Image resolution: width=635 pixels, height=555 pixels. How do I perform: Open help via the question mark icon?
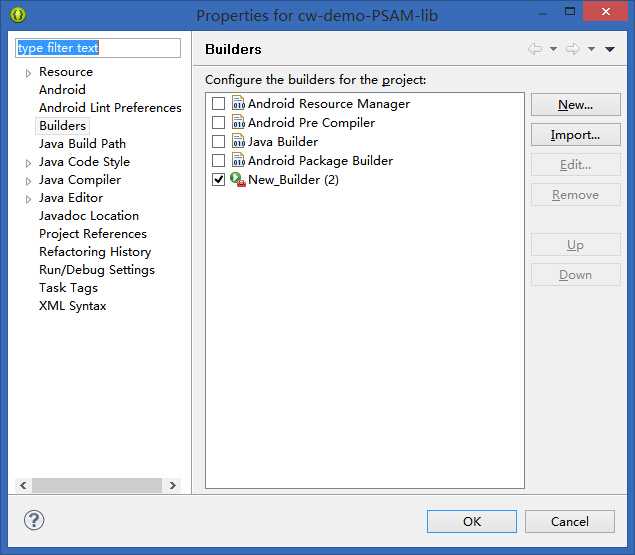(x=34, y=520)
